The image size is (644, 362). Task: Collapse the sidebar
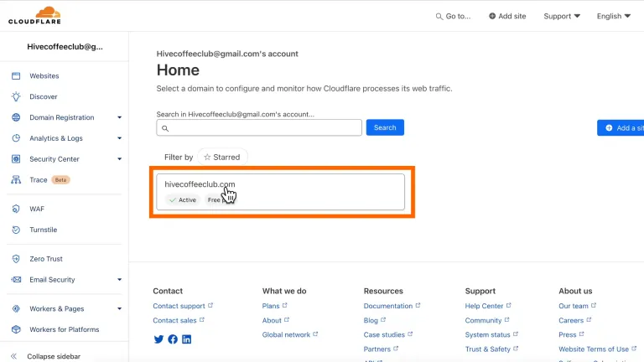pyautogui.click(x=53, y=356)
